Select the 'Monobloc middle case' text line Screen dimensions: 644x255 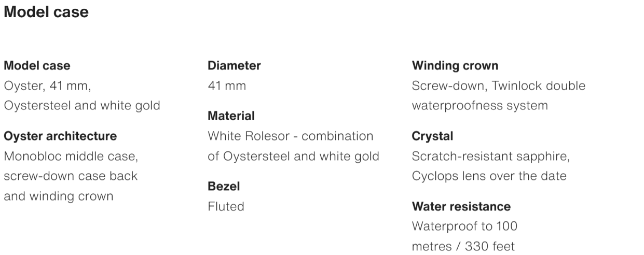tap(71, 156)
